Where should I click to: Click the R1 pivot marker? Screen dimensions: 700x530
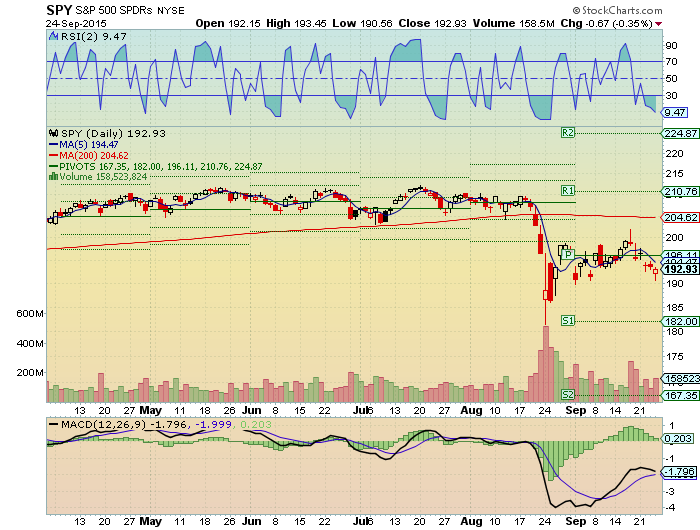[568, 191]
